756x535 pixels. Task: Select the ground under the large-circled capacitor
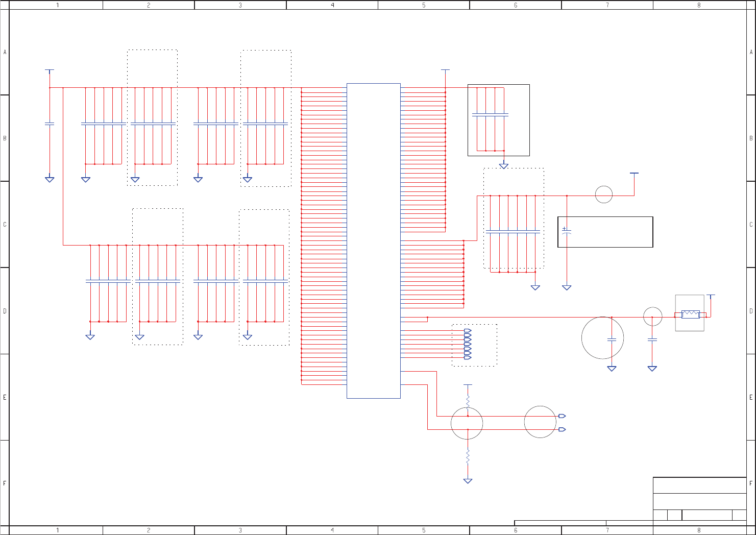point(612,368)
